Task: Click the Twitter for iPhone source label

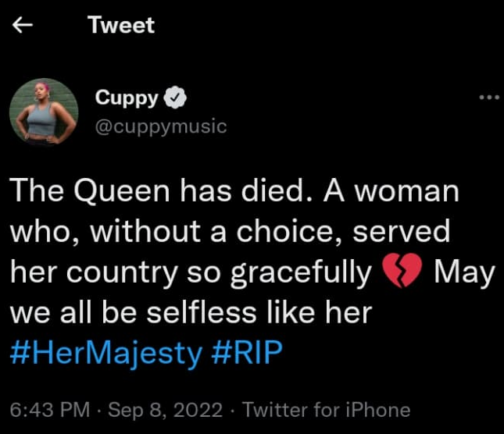Action: pos(327,410)
